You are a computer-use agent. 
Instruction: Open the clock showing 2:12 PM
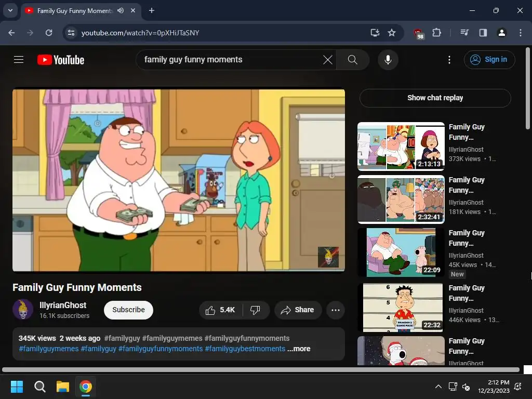(494, 387)
